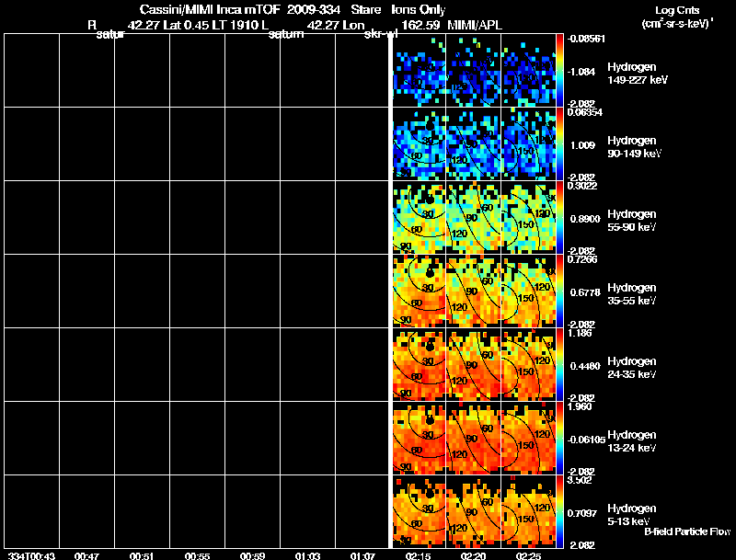The height and width of the screenshot is (560, 736).
Task: Select the 90-149 keV hydrogen image at 02:20
Action: (474, 144)
